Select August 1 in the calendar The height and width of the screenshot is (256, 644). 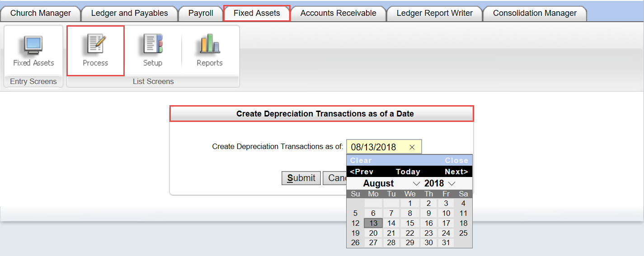(x=410, y=204)
